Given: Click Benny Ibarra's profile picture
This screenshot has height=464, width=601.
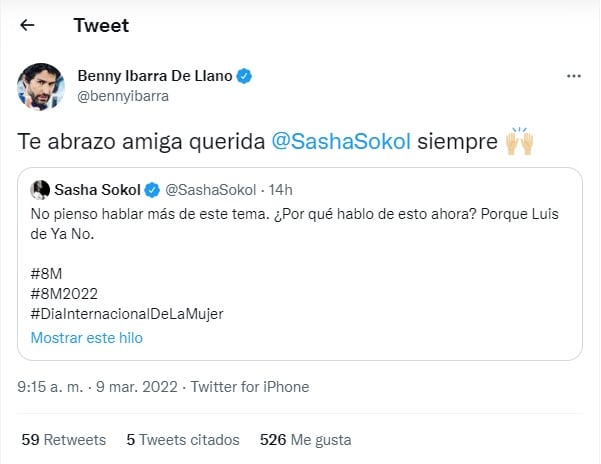Looking at the screenshot, I should [x=41, y=86].
